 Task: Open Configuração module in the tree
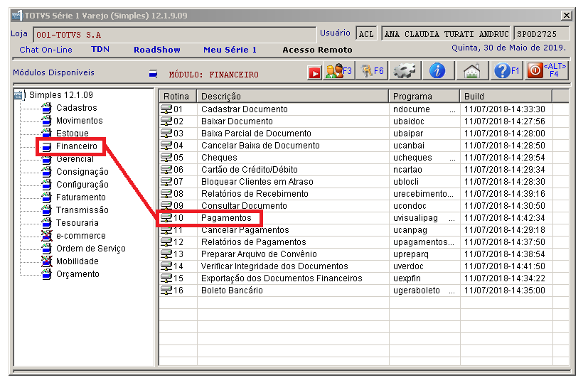point(82,185)
